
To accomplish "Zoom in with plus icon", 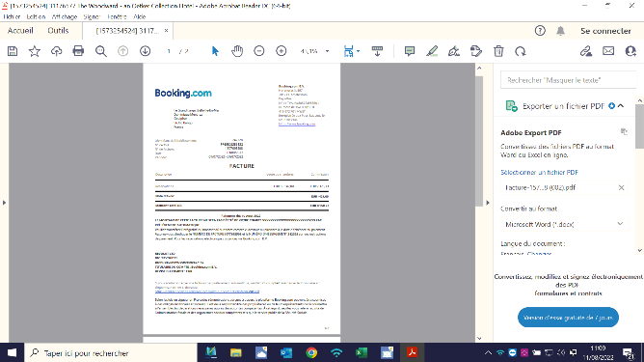I will pos(281,51).
